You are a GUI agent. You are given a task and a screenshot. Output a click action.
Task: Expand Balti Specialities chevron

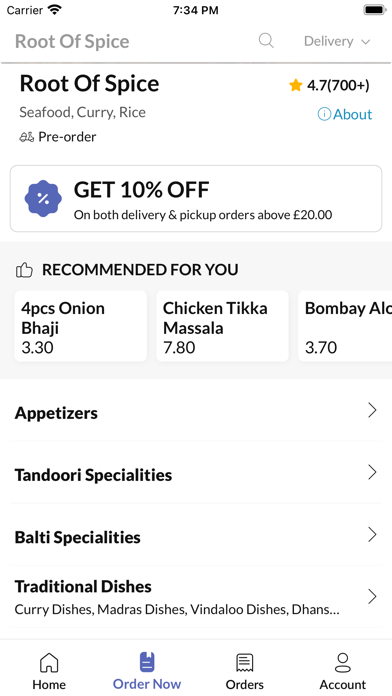click(x=372, y=534)
